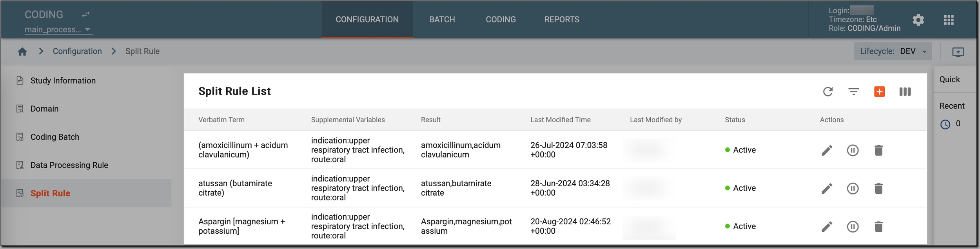Select verbatim term "Aspargin [magnesium + potassium]"

[x=241, y=226]
